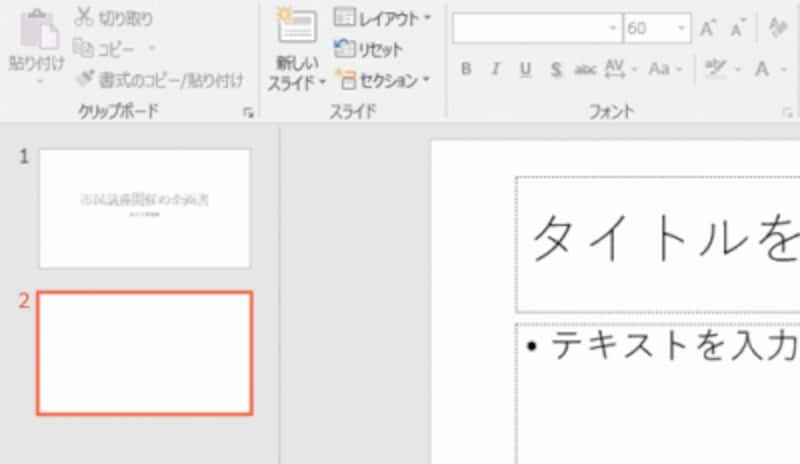Viewport: 800px width, 464px height.
Task: Expand the font name dropdown arrow
Action: pyautogui.click(x=613, y=28)
